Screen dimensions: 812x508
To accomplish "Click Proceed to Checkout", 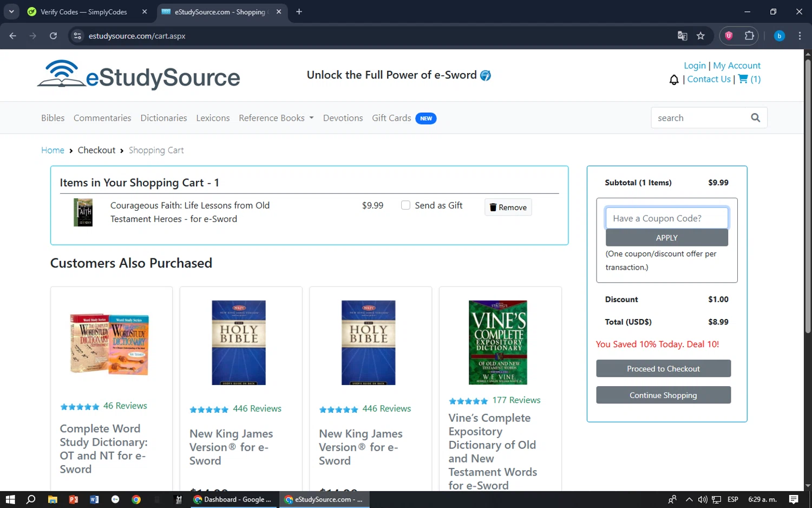I will click(x=663, y=369).
